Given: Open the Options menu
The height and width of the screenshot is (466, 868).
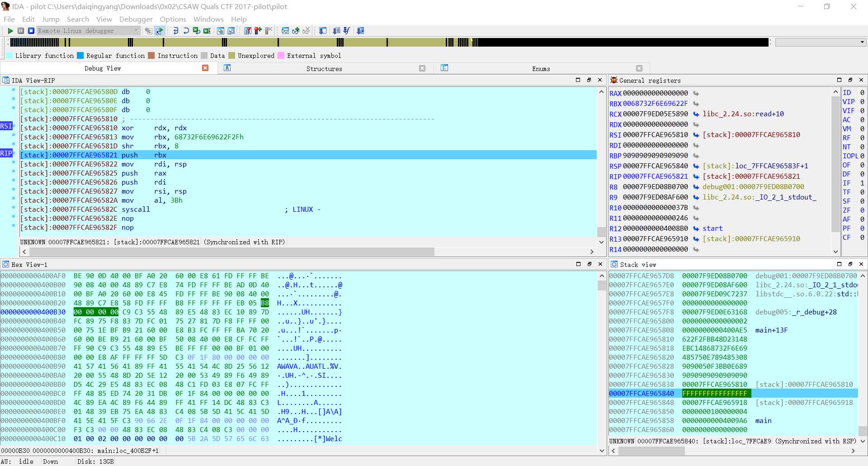Looking at the screenshot, I should (x=173, y=19).
